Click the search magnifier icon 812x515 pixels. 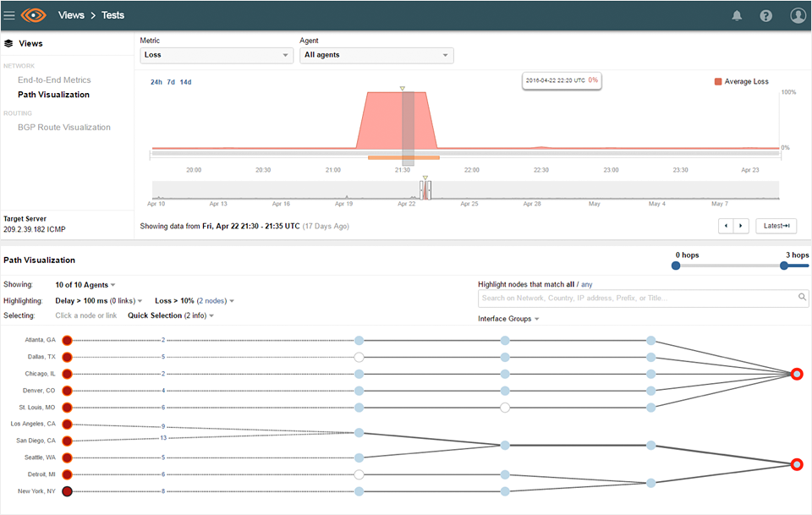tap(802, 298)
